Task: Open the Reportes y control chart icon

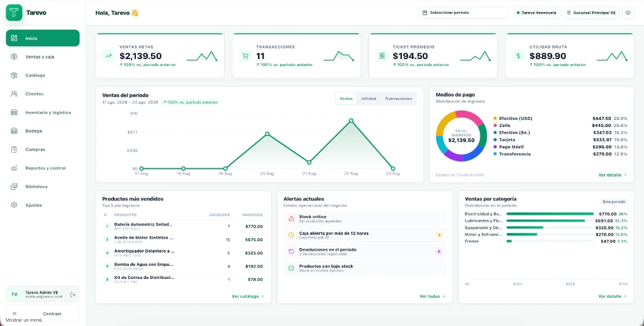Action: point(14,168)
